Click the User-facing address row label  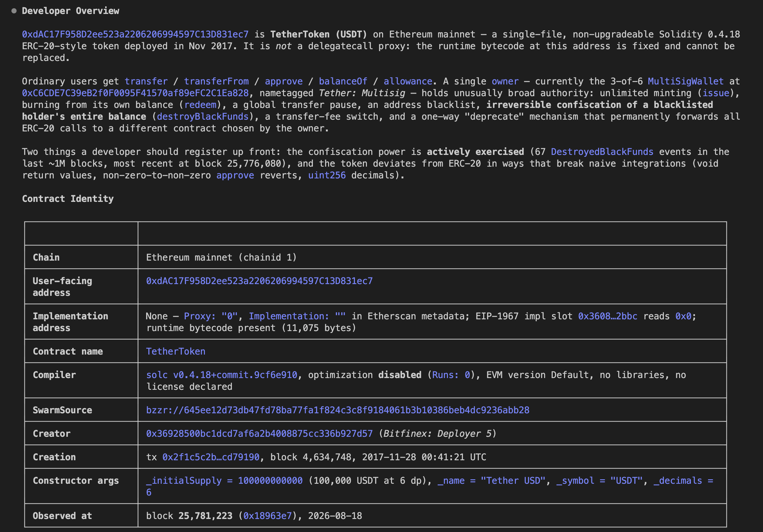63,287
